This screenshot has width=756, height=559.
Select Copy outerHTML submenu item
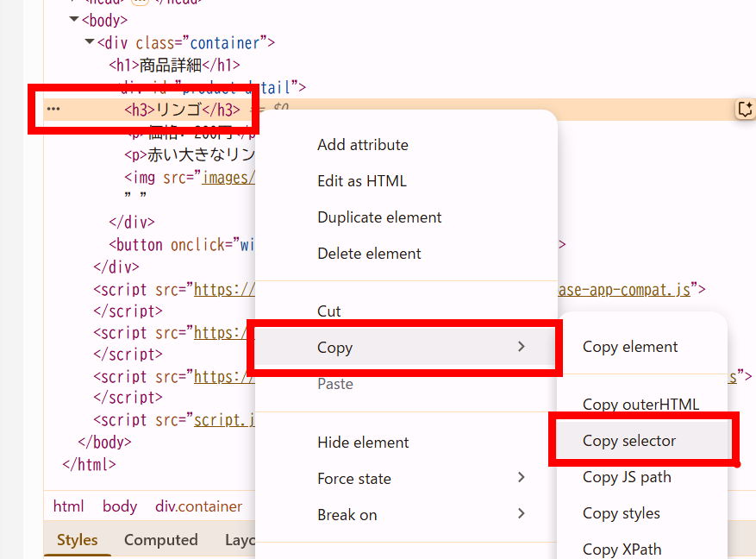click(640, 405)
